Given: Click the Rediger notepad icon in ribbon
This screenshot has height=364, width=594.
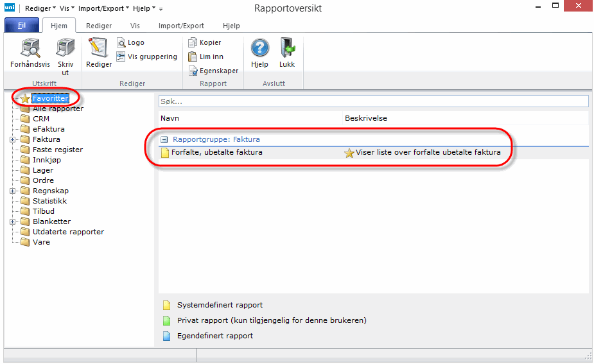Looking at the screenshot, I should (x=99, y=48).
